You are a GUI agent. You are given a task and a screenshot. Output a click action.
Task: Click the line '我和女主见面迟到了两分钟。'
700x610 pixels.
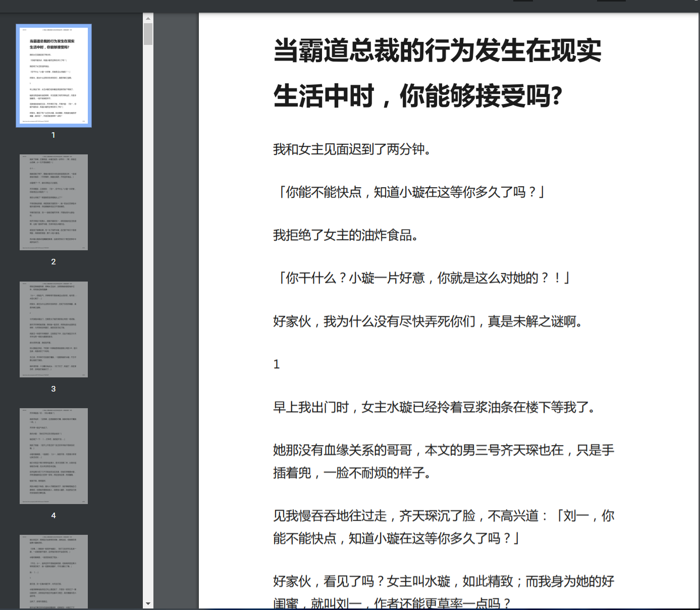tap(352, 149)
